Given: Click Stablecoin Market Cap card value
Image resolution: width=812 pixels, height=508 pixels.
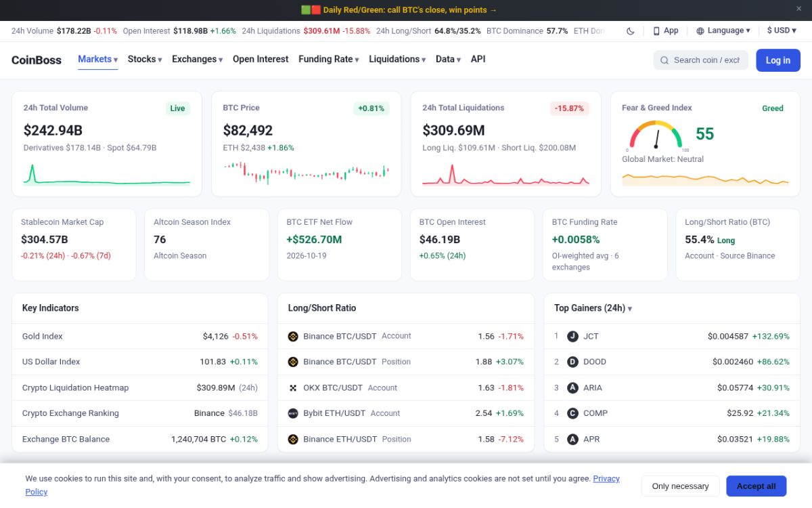Looking at the screenshot, I should coord(45,239).
